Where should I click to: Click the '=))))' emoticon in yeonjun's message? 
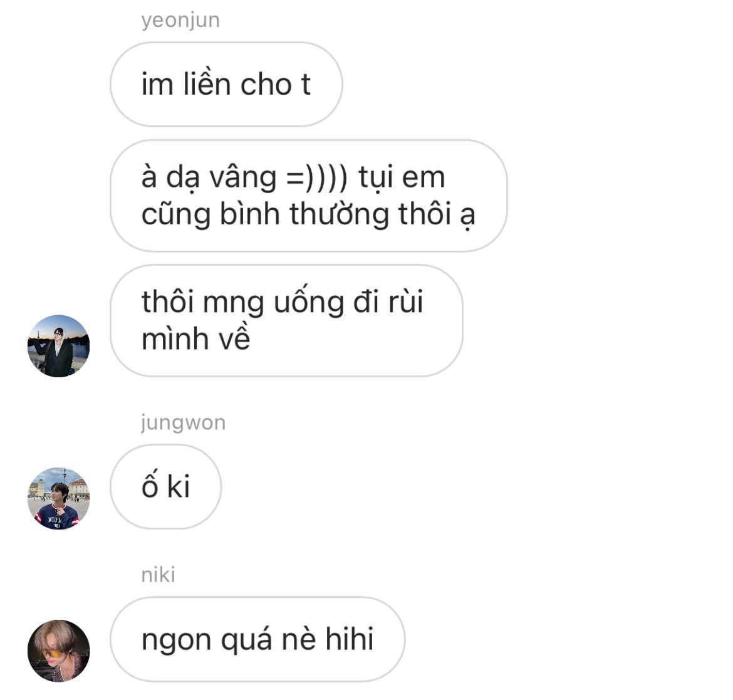pos(317,178)
